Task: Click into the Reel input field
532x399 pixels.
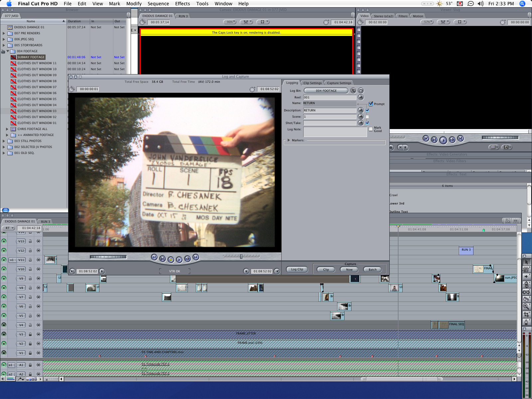Action: coord(330,97)
